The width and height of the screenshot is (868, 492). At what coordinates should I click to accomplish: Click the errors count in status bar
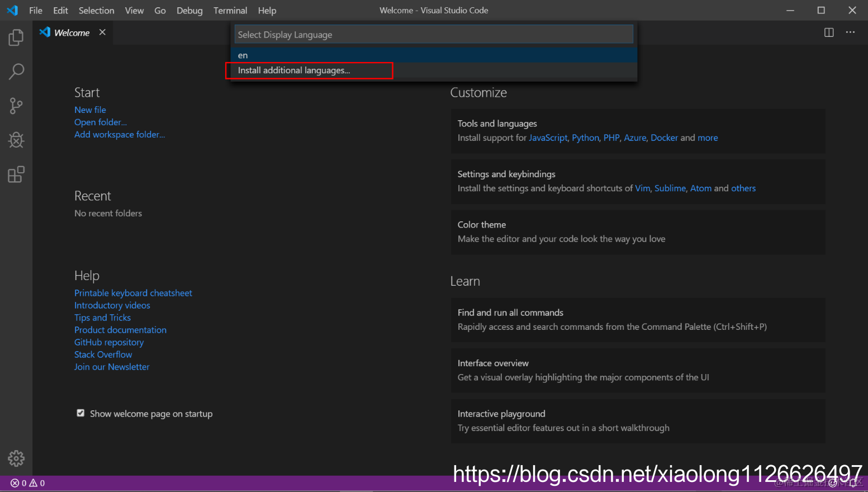(18, 483)
